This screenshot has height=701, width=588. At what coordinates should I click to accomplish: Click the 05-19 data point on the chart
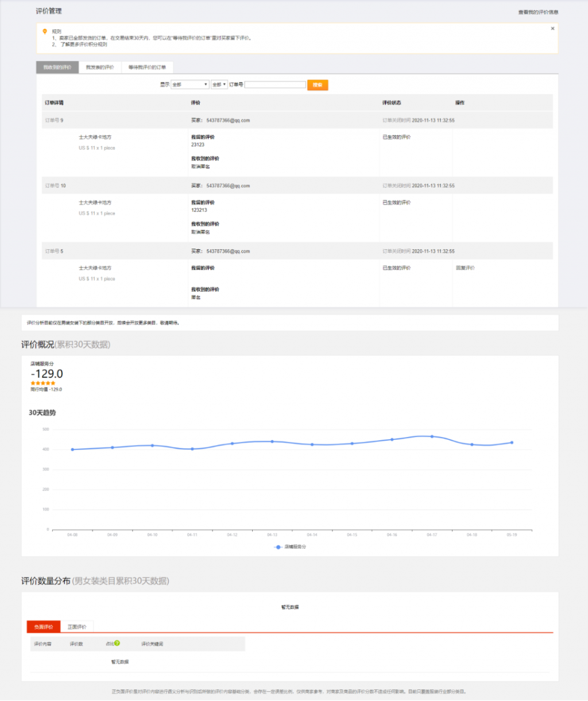(511, 443)
